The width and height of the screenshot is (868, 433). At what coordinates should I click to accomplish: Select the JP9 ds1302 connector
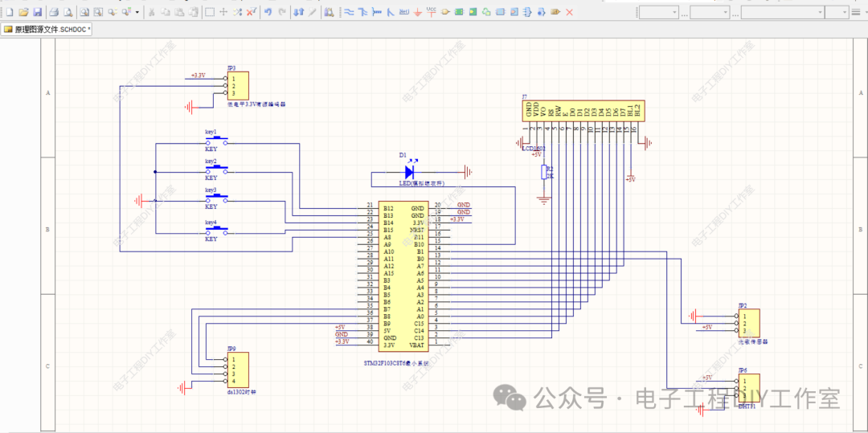click(x=238, y=370)
